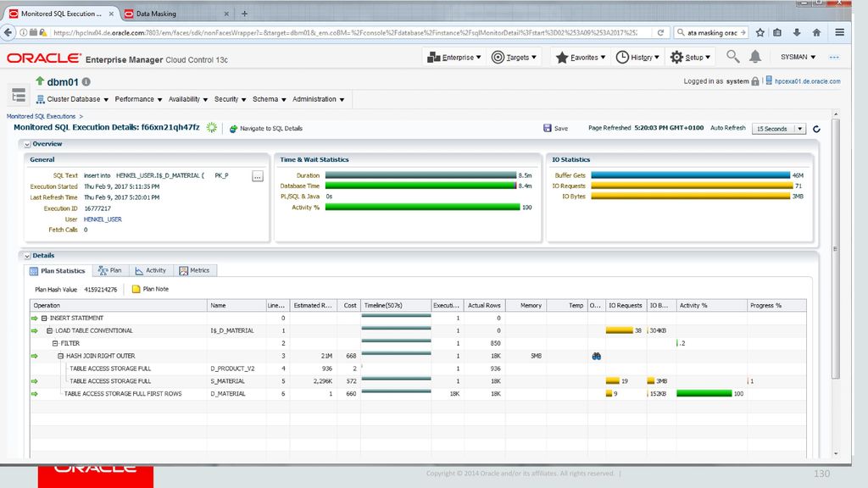Click the manual refresh icon beside Auto Refresh
The height and width of the screenshot is (488, 868).
pyautogui.click(x=816, y=129)
